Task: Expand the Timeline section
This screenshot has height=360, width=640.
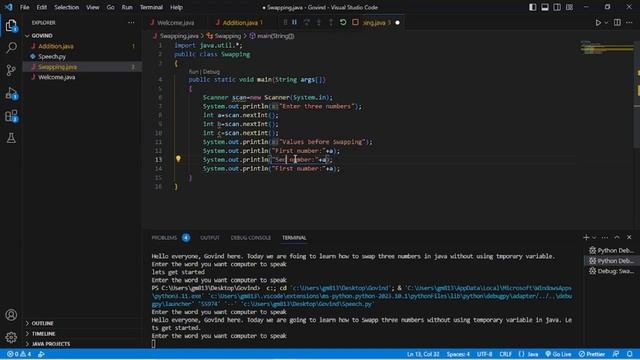Action: [x=43, y=333]
